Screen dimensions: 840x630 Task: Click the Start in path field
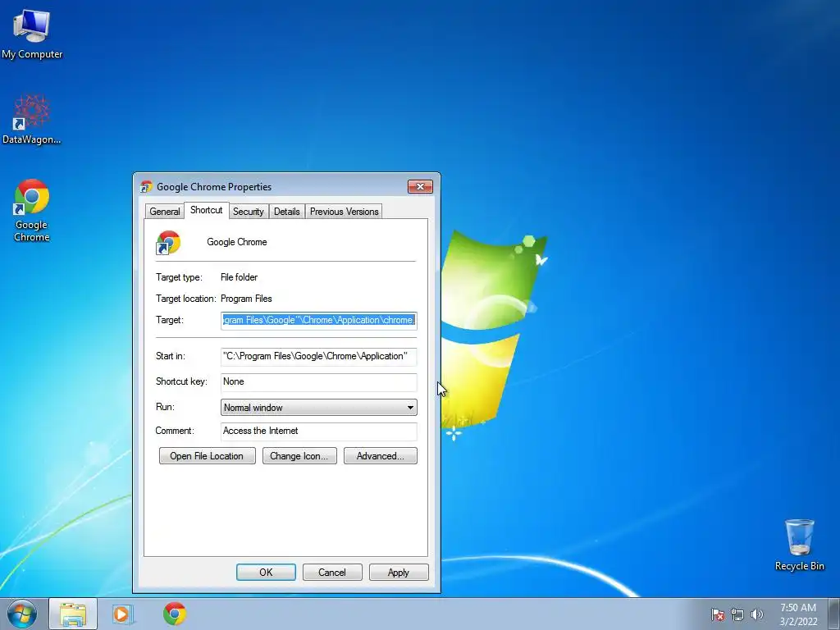(319, 356)
